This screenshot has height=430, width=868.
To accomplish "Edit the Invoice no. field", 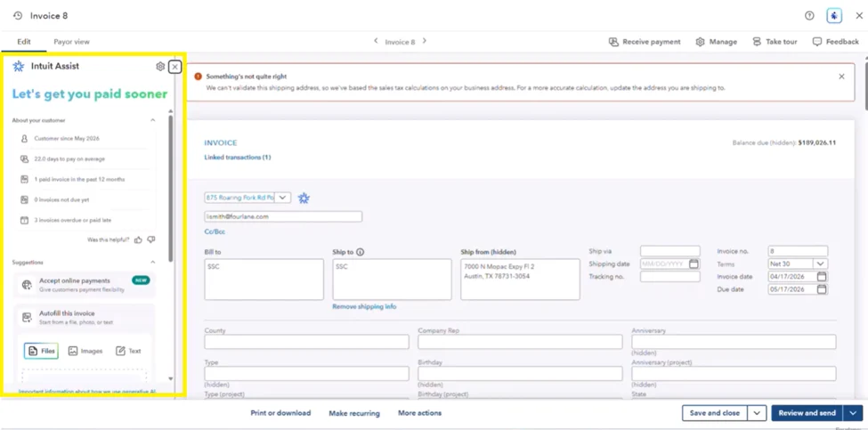I will click(798, 251).
